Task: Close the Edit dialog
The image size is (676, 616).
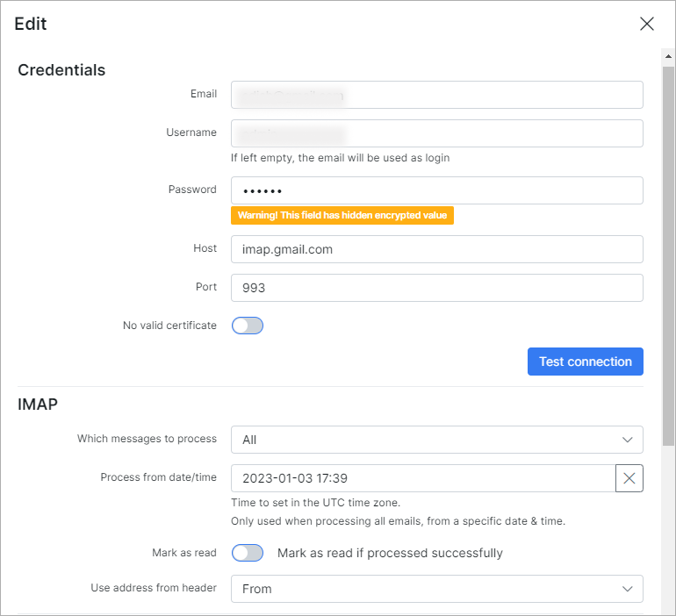Action: (x=647, y=24)
